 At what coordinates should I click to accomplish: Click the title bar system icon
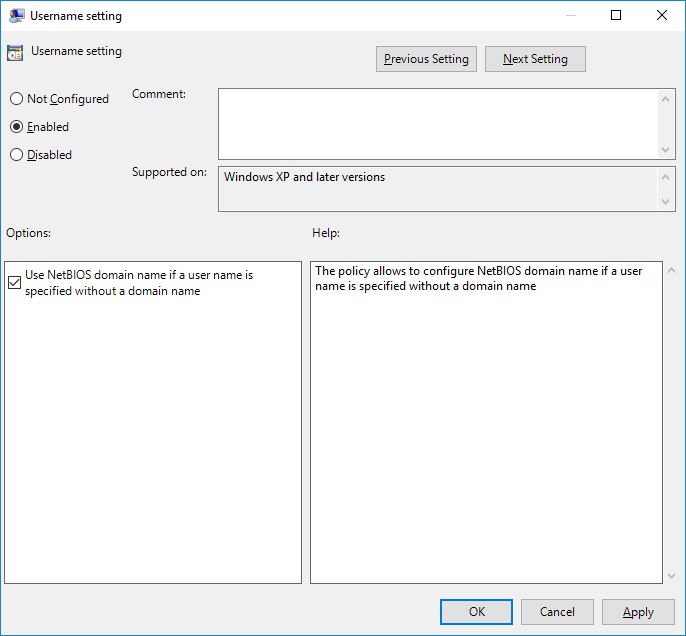[17, 16]
